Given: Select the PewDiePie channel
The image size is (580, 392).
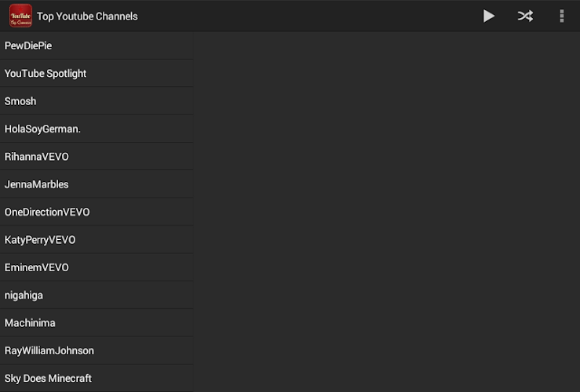Looking at the screenshot, I should [x=96, y=45].
